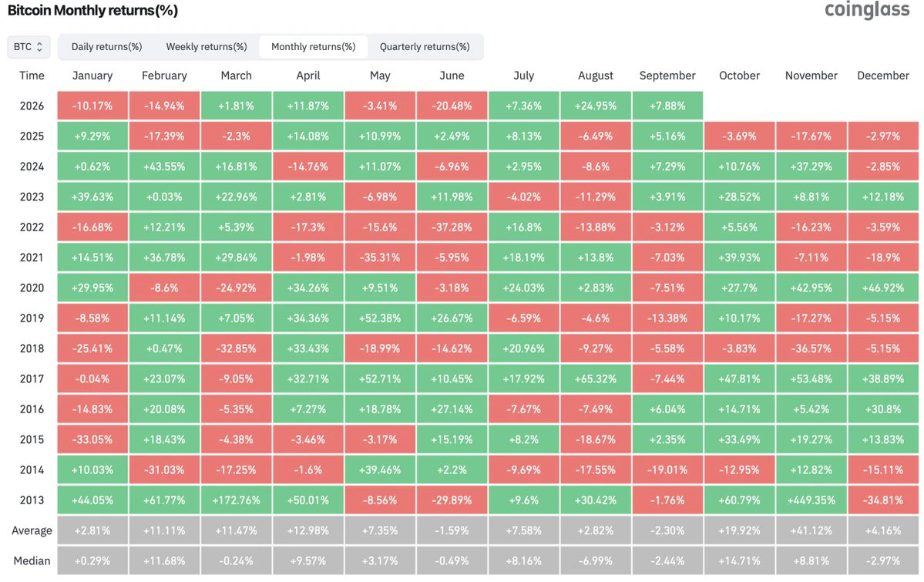Click the Time column header

click(x=32, y=76)
